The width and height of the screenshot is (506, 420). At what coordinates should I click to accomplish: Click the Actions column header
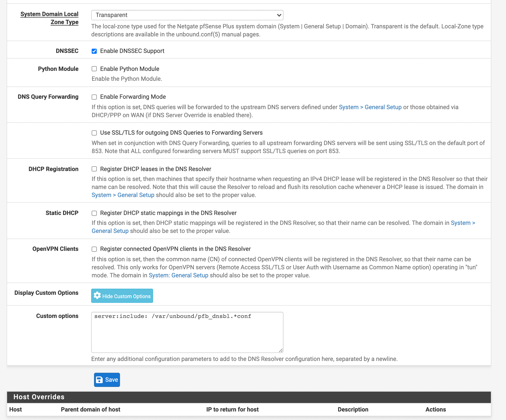tap(435, 409)
